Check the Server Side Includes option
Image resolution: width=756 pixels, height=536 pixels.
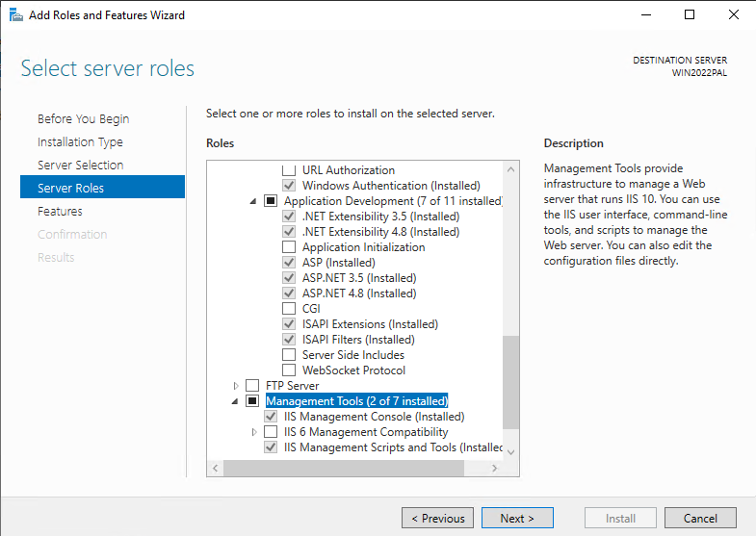[x=289, y=355]
